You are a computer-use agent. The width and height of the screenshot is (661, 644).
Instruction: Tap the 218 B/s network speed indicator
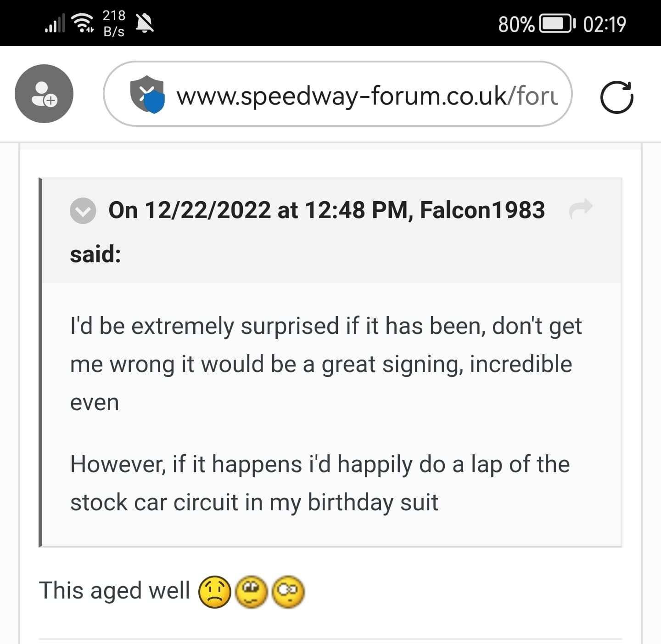tap(114, 23)
